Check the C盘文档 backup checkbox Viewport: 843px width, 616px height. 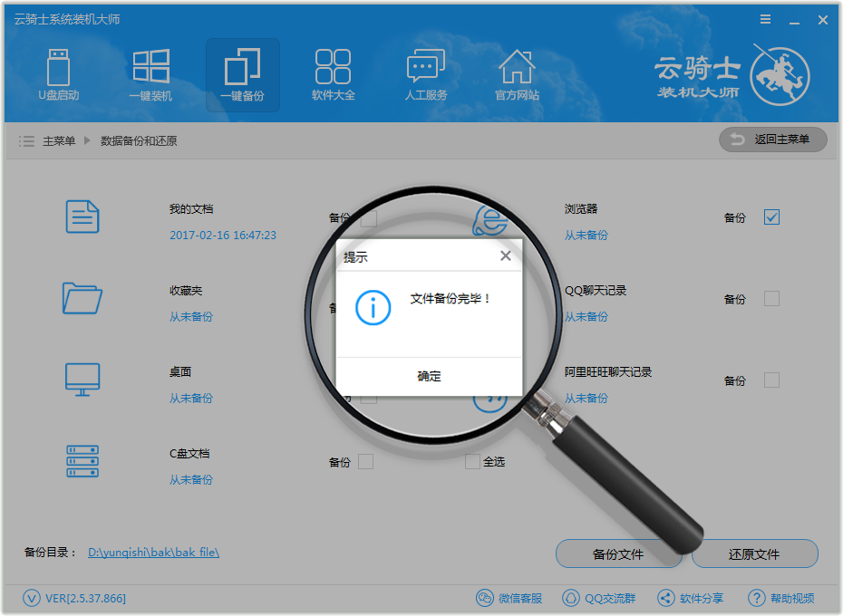(x=365, y=462)
